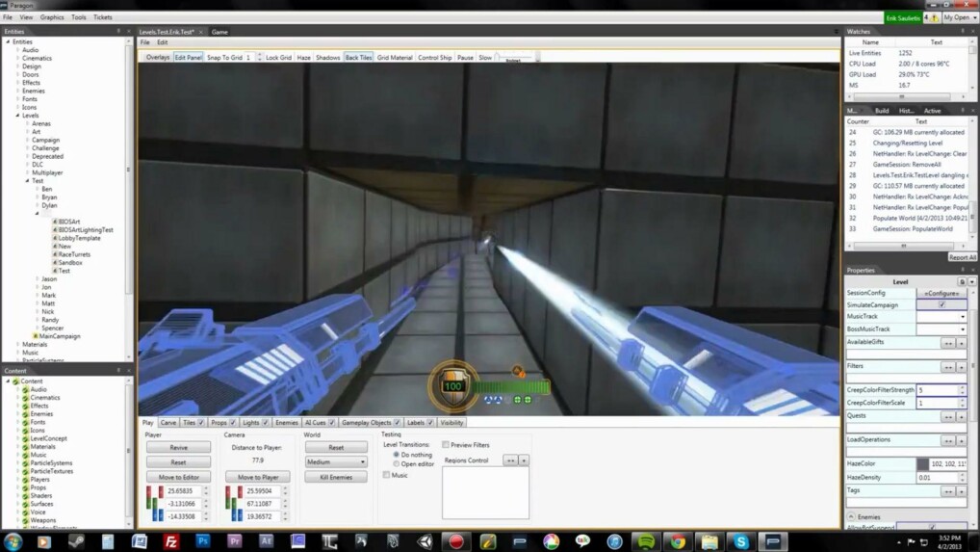Image resolution: width=980 pixels, height=552 pixels.
Task: Enable the Preview Filters checkbox
Action: tap(446, 445)
